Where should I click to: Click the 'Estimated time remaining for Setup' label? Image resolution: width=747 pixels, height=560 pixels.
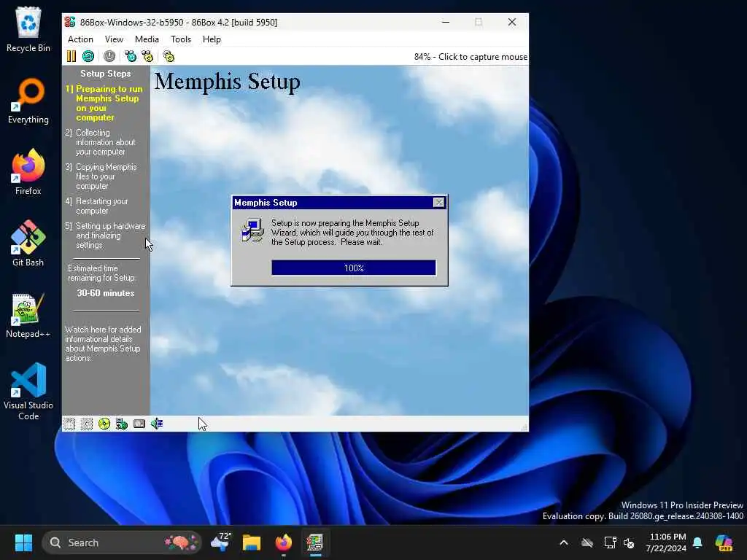pyautogui.click(x=102, y=273)
